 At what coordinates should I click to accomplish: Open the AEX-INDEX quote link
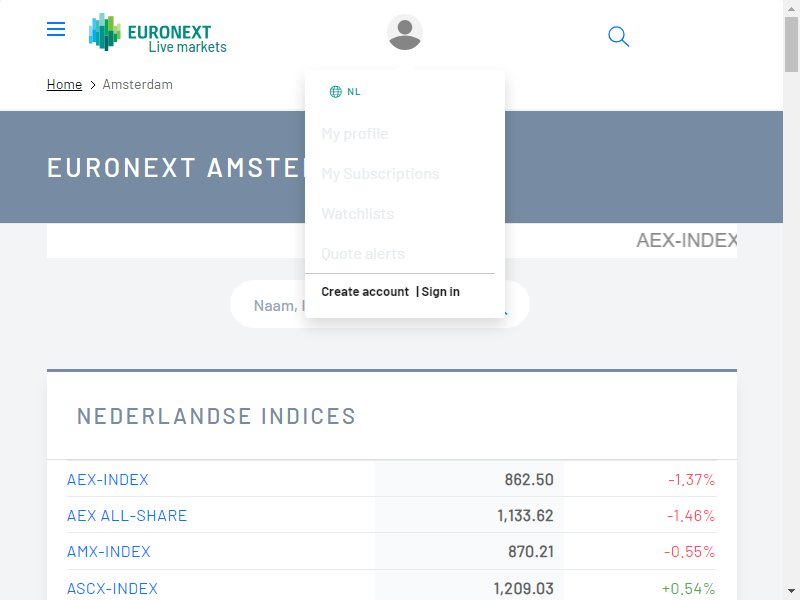[x=108, y=480]
